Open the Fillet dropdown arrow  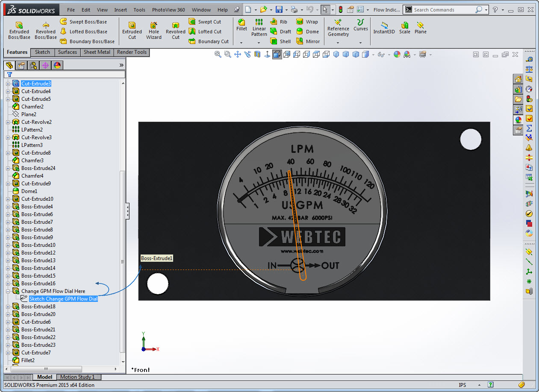pos(242,43)
